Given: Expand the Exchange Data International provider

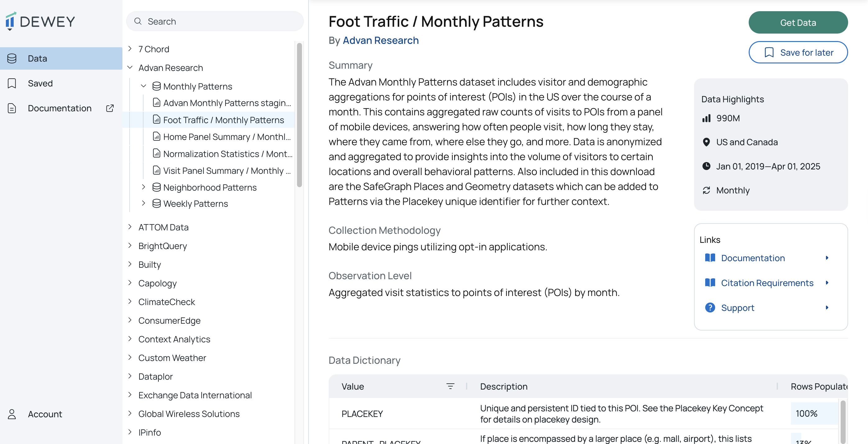Looking at the screenshot, I should click(x=130, y=395).
